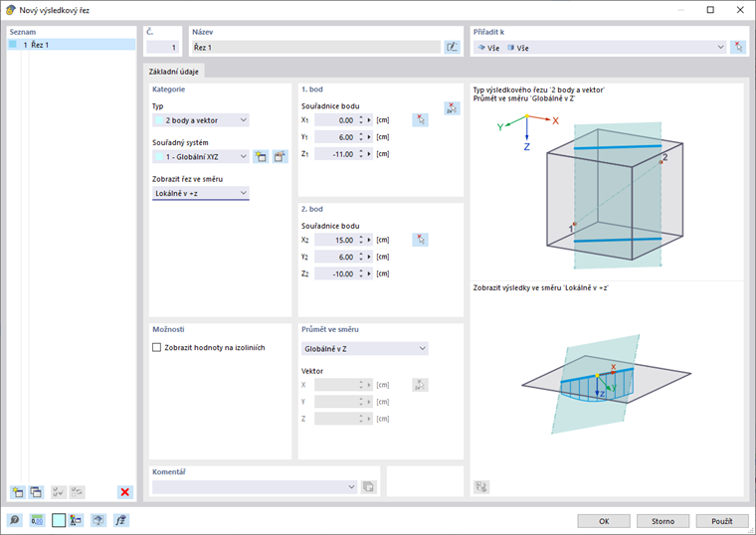Click the edit name icon beside Řez 1
The width and height of the screenshot is (756, 535).
(452, 47)
